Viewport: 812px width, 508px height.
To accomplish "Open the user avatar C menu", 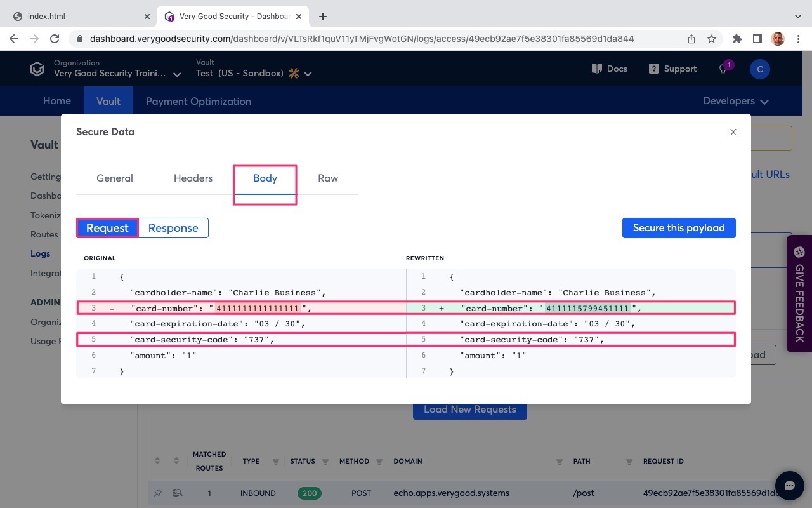I will pos(759,69).
